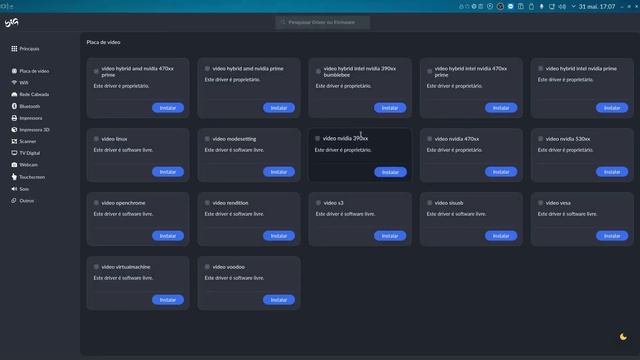This screenshot has height=360, width=640.
Task: Select 'video rendition' card title
Action: (x=230, y=203)
